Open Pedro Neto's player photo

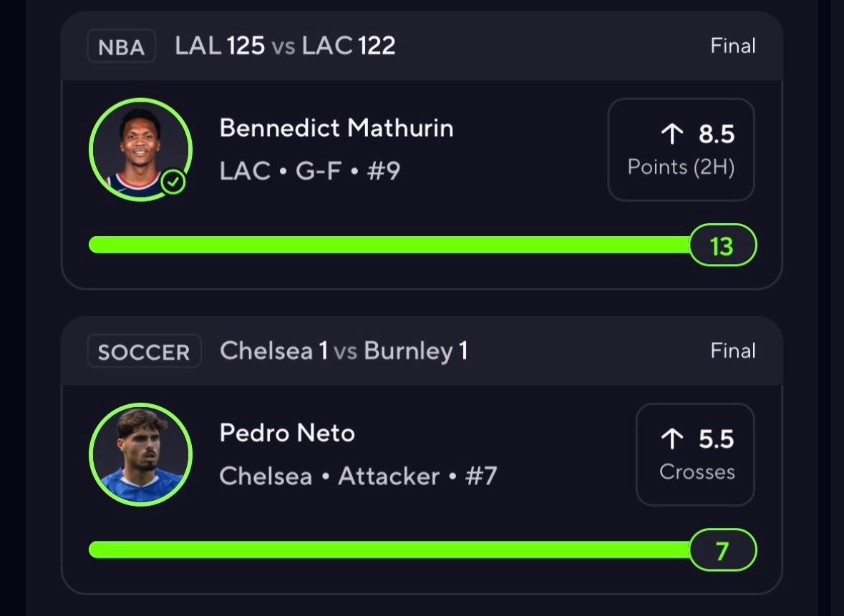click(140, 454)
